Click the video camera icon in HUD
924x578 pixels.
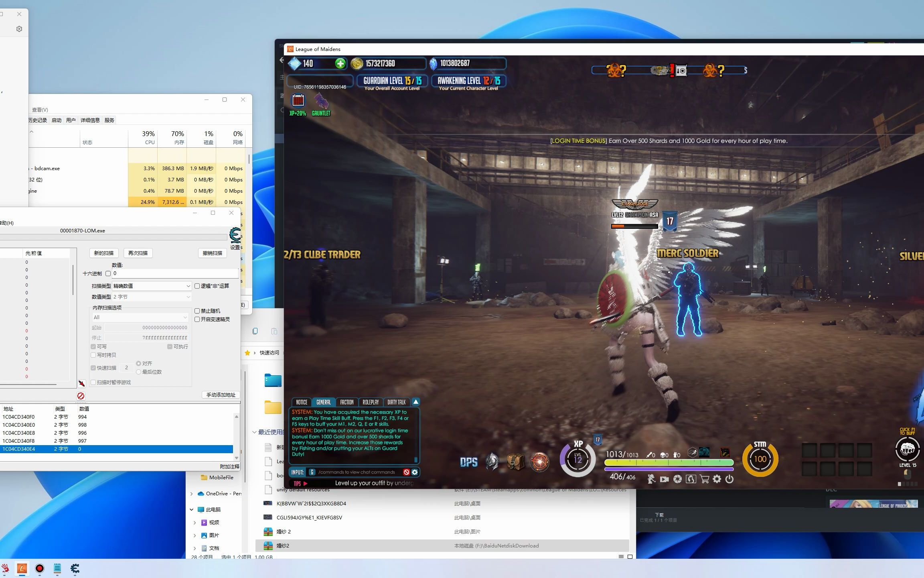point(665,479)
